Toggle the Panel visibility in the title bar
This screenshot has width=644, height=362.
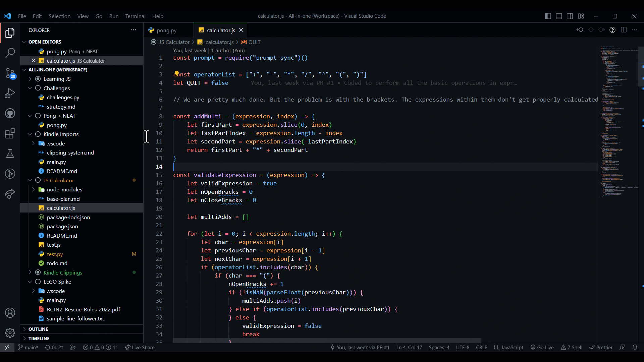pos(559,16)
